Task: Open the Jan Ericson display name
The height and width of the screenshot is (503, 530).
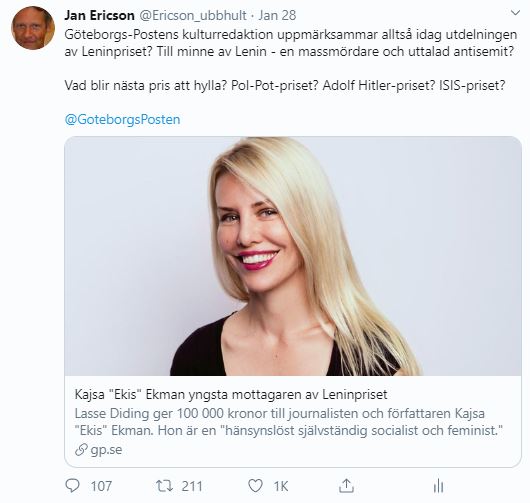Action: 99,15
